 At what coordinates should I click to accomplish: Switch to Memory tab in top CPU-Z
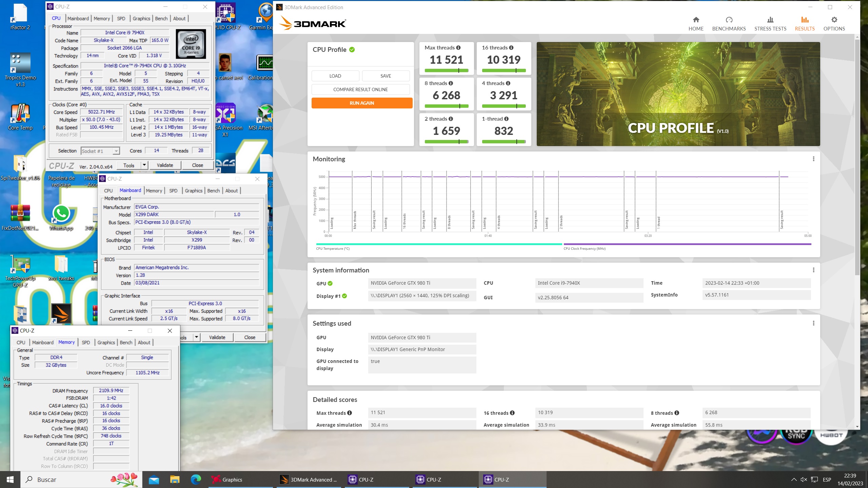coord(102,19)
